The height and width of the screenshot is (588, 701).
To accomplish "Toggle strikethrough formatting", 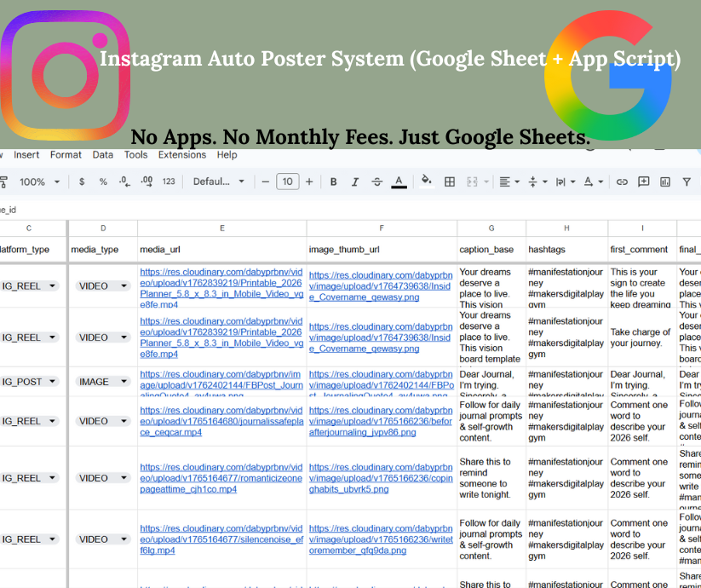I will 376,182.
